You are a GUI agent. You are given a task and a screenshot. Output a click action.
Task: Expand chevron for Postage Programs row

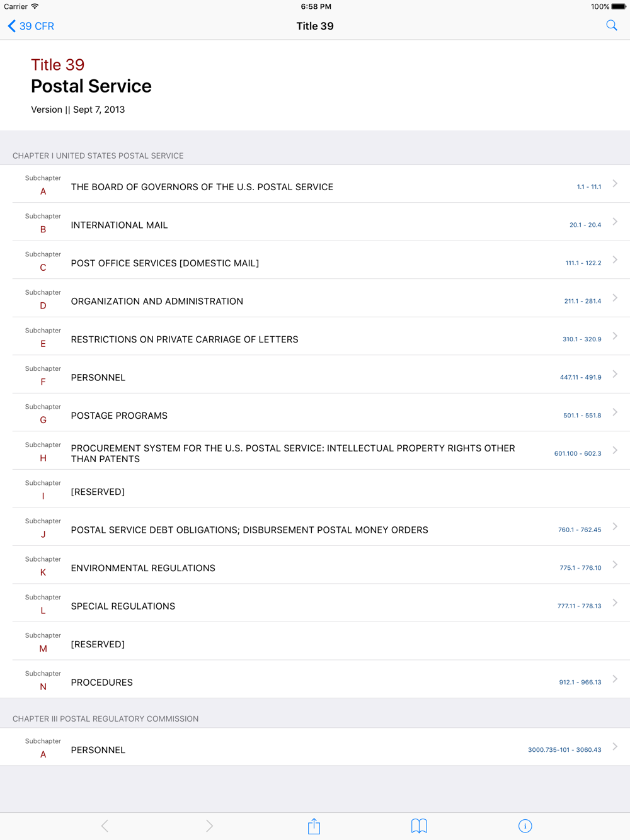(x=615, y=412)
